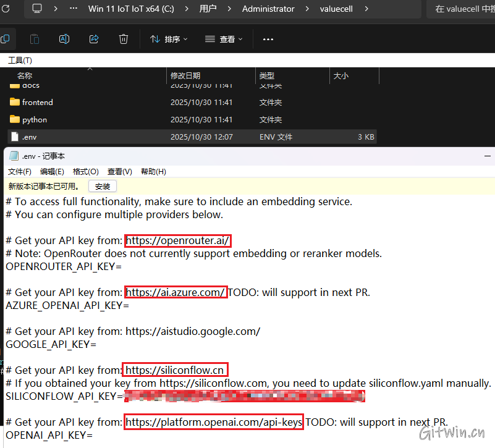The image size is (495, 448).
Task: Expand the chevron after valuecell in address bar
Action: [x=366, y=9]
